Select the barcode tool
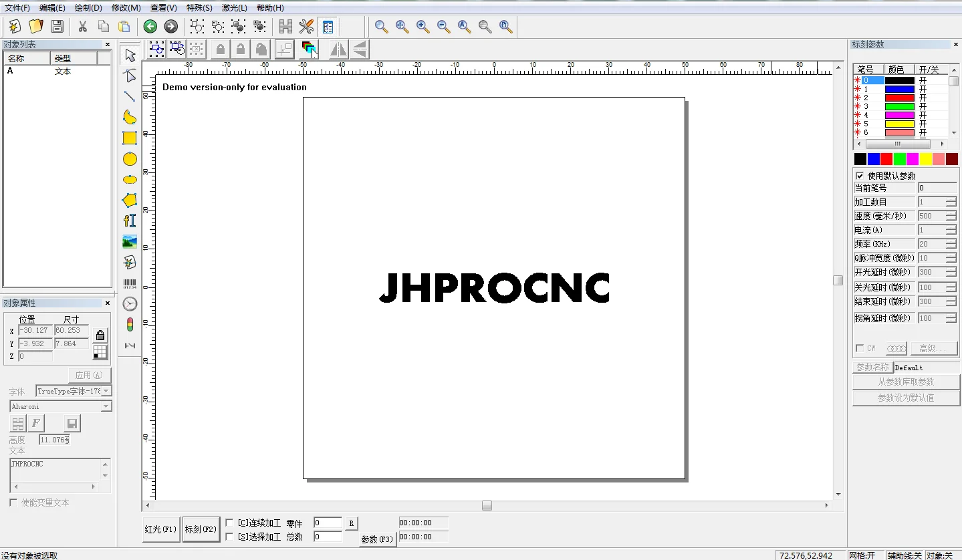The height and width of the screenshot is (560, 962). pos(130,284)
